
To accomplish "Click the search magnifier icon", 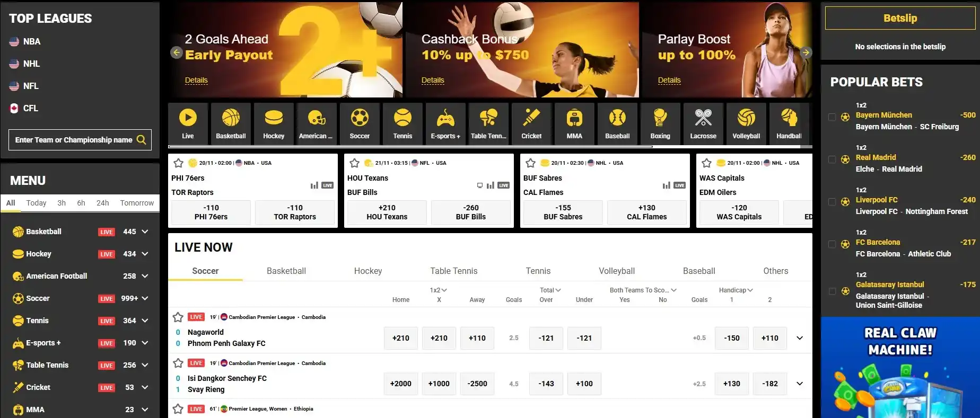I will tap(142, 140).
